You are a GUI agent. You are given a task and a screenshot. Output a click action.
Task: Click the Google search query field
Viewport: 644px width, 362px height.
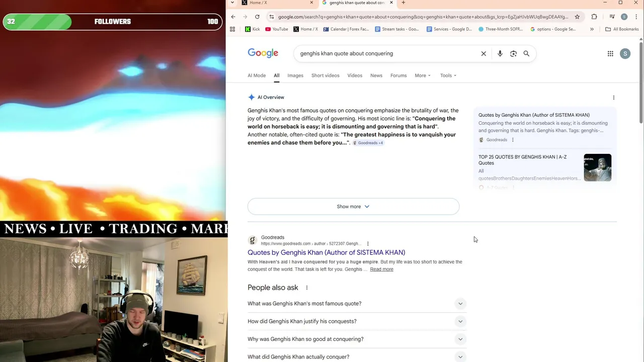(x=387, y=53)
